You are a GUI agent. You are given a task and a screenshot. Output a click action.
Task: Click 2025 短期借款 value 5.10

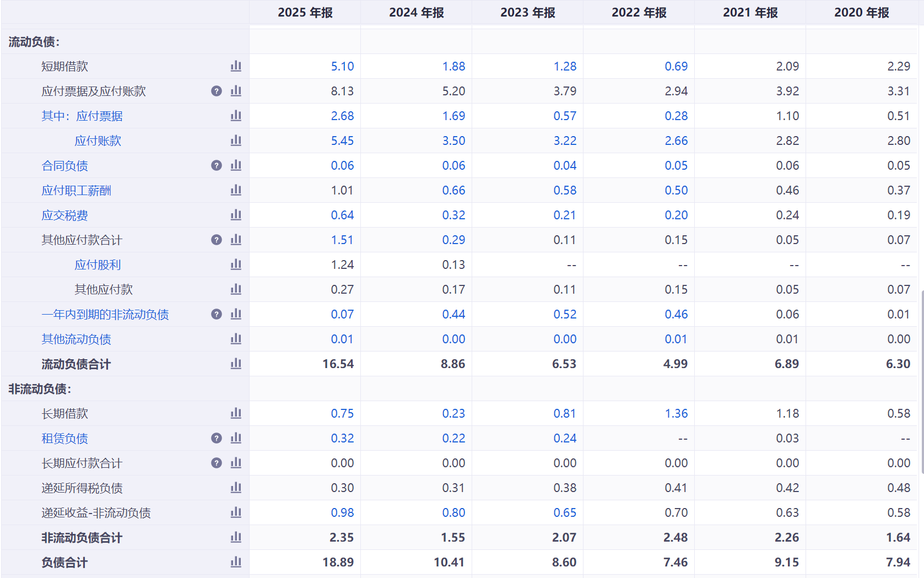[342, 67]
